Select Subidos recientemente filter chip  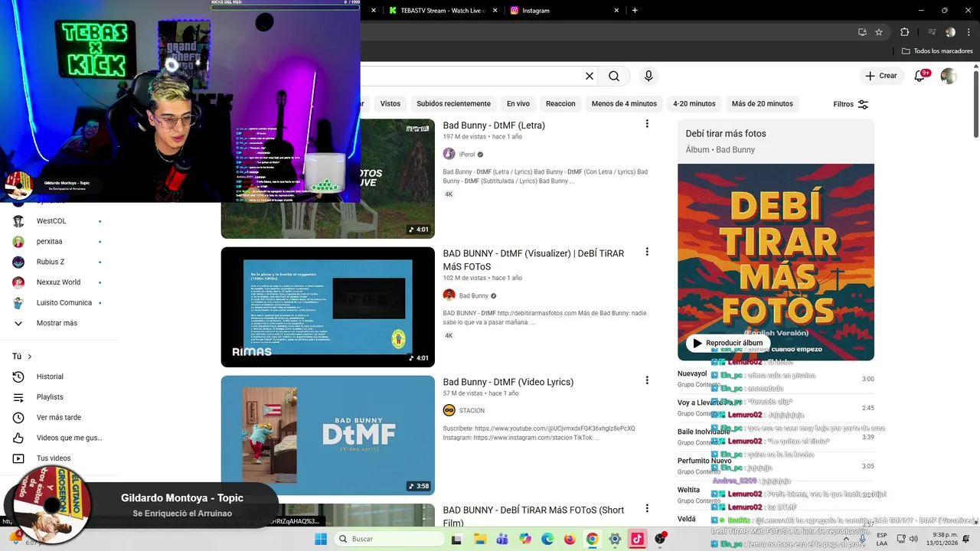[x=453, y=103]
